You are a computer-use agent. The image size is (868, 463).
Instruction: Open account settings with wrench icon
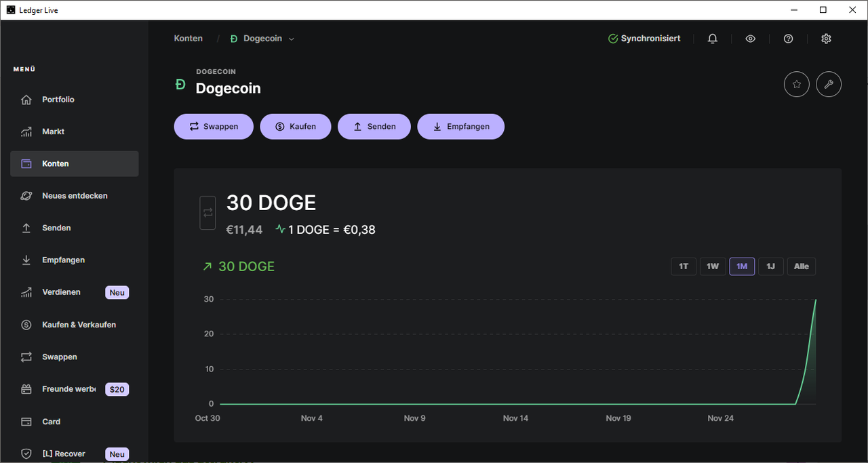point(829,85)
